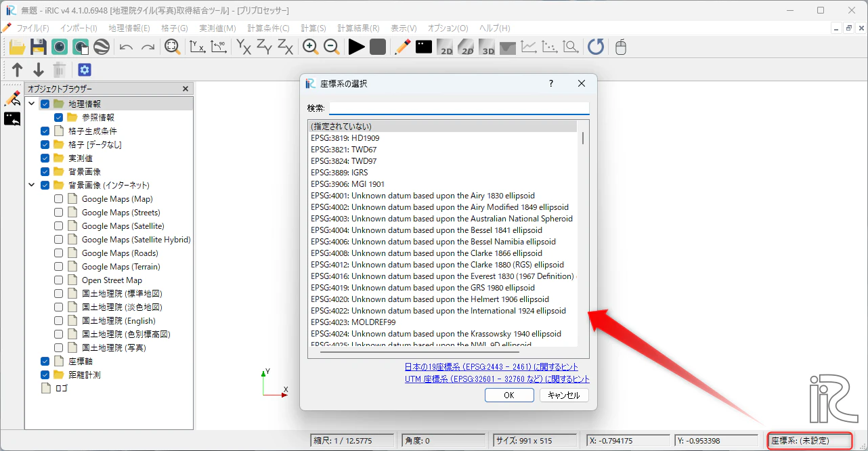Click the zoom in magnifier icon

point(311,47)
